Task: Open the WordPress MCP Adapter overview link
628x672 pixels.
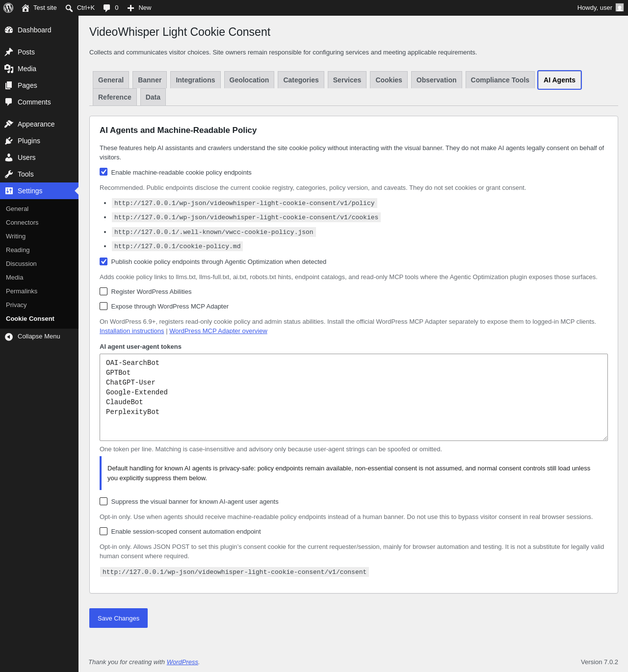Action: [x=218, y=331]
